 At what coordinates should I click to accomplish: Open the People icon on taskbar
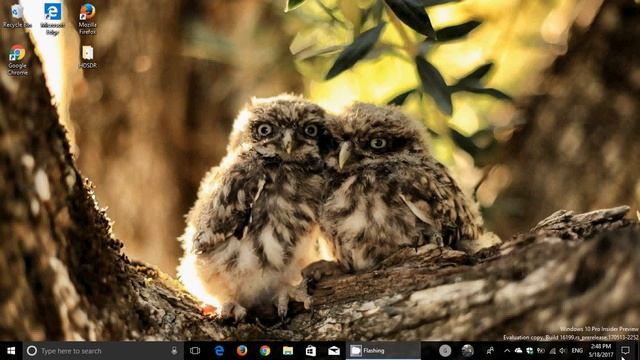(x=490, y=351)
